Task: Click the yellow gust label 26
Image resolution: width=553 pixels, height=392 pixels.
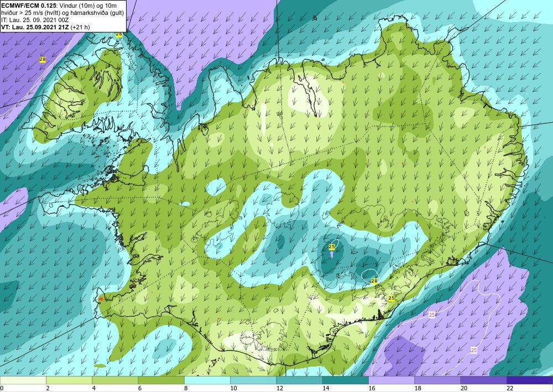Action: point(119,34)
